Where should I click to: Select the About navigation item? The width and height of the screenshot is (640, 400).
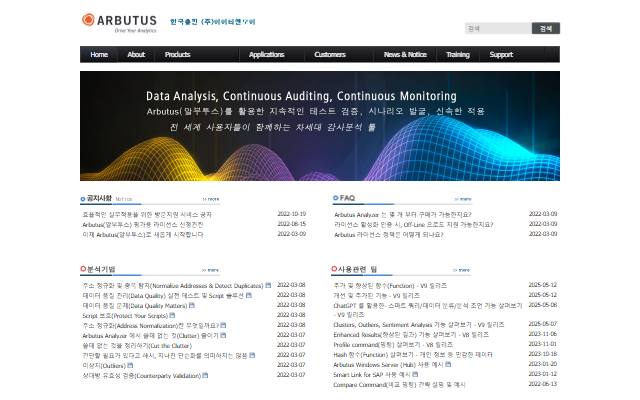136,54
